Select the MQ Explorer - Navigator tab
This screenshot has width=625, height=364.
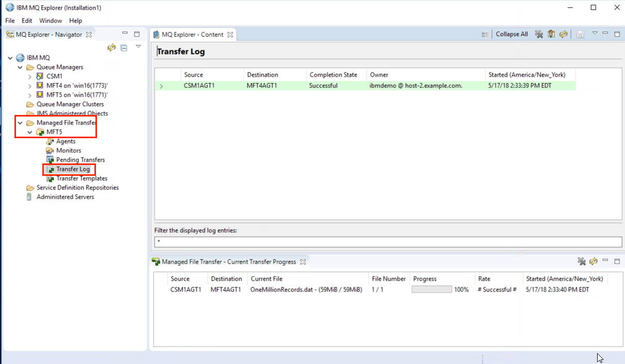49,35
